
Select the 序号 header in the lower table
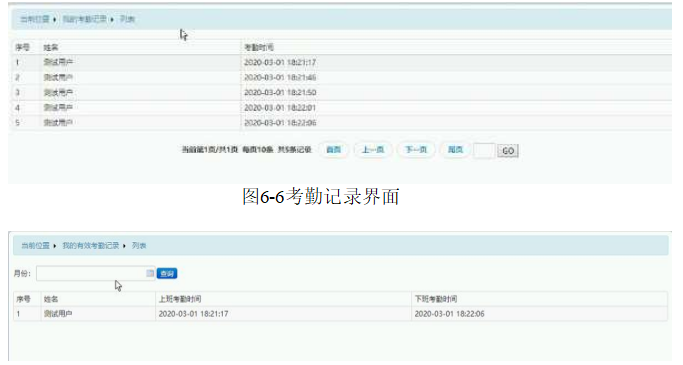23,299
